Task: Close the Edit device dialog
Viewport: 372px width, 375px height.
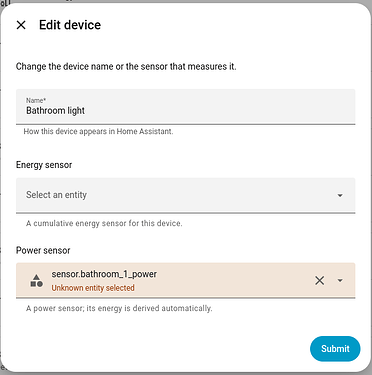Action: (21, 25)
